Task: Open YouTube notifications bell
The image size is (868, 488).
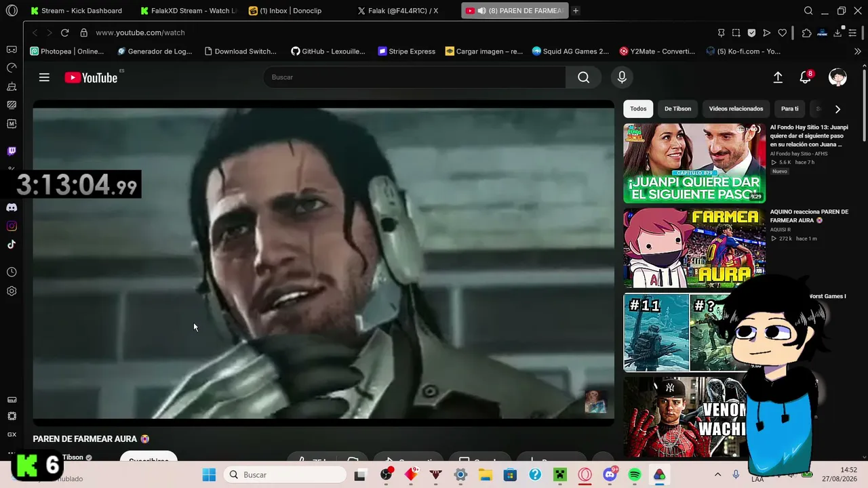Action: [806, 77]
